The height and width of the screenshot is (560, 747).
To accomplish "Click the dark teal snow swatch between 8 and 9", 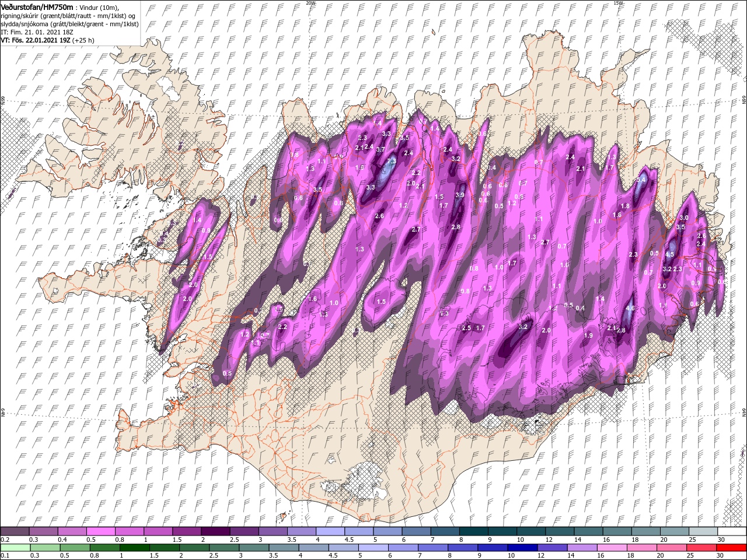I will click(x=474, y=531).
